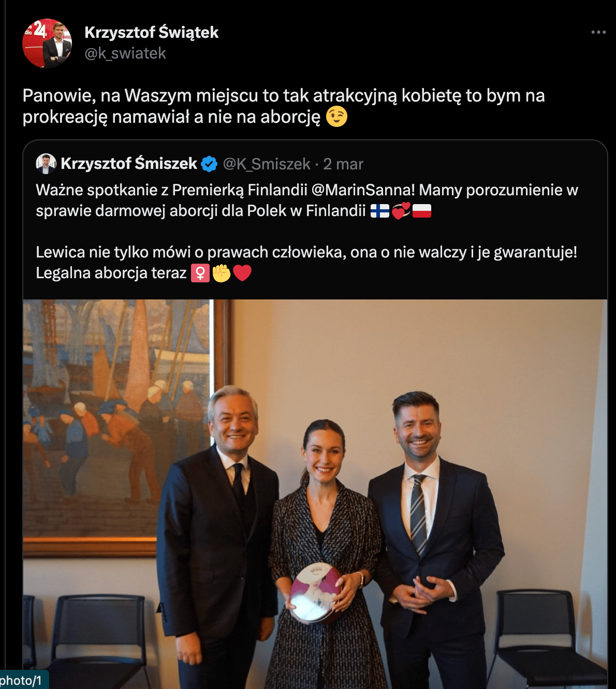Click the female sign emoji
The height and width of the screenshot is (689, 616).
(200, 273)
